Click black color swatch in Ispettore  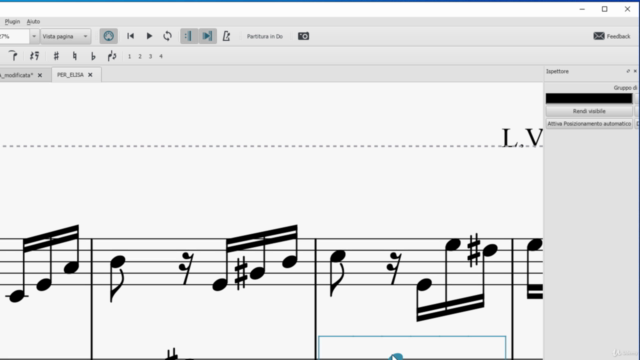pos(589,98)
